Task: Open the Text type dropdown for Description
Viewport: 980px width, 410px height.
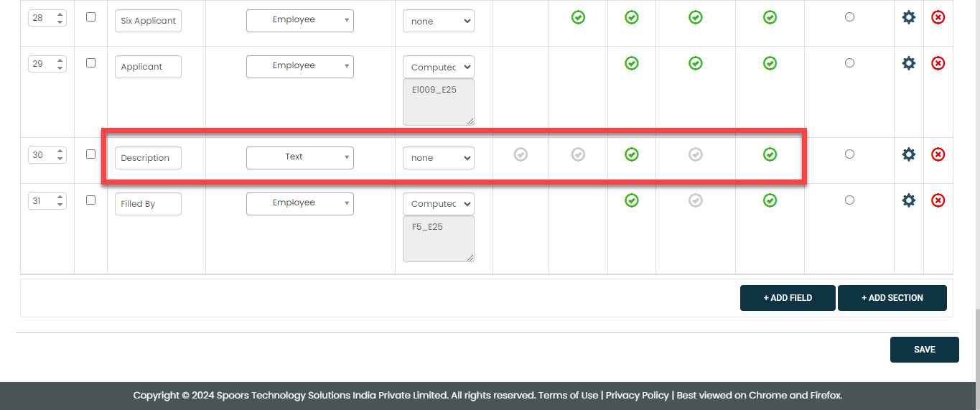Action: click(299, 157)
